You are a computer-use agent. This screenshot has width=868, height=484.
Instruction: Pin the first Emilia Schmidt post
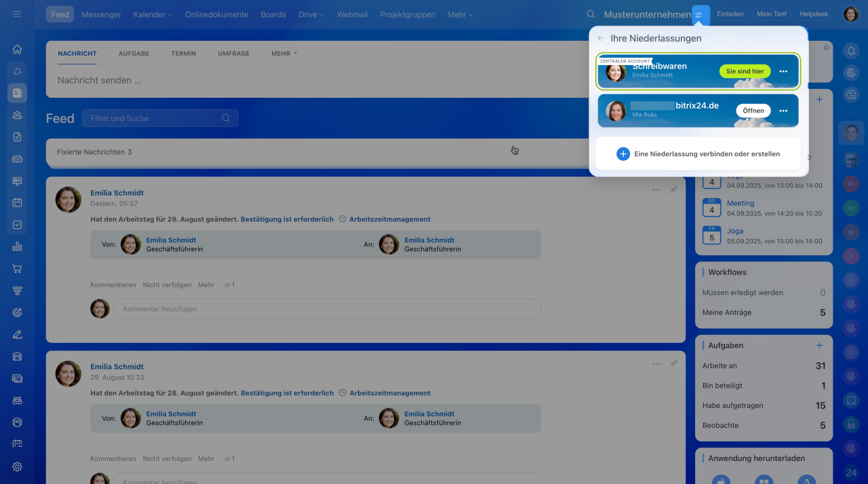coord(673,190)
